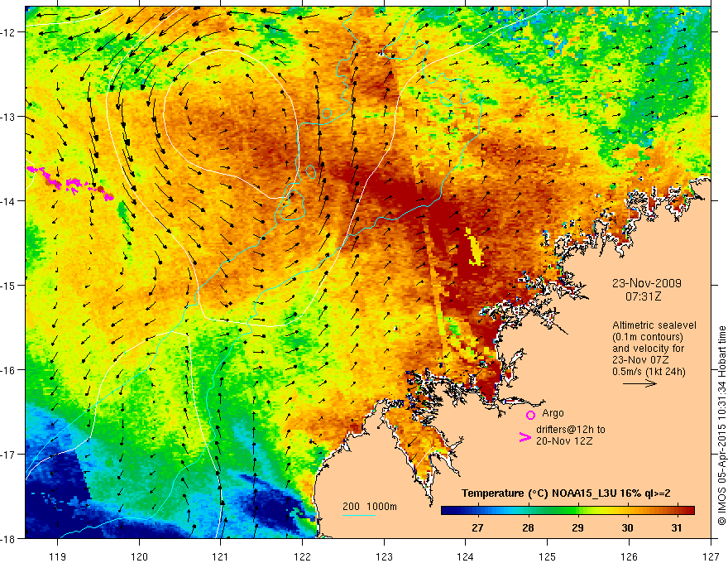Click the 0.5m/s velocity reference arrow

pos(639,383)
